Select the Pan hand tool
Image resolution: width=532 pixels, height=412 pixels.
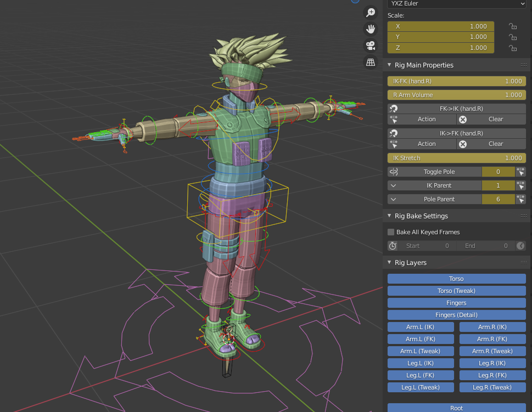371,29
